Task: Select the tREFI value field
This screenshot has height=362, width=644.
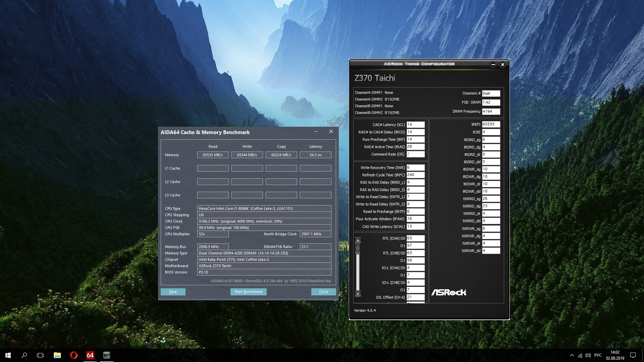Action: pyautogui.click(x=491, y=124)
